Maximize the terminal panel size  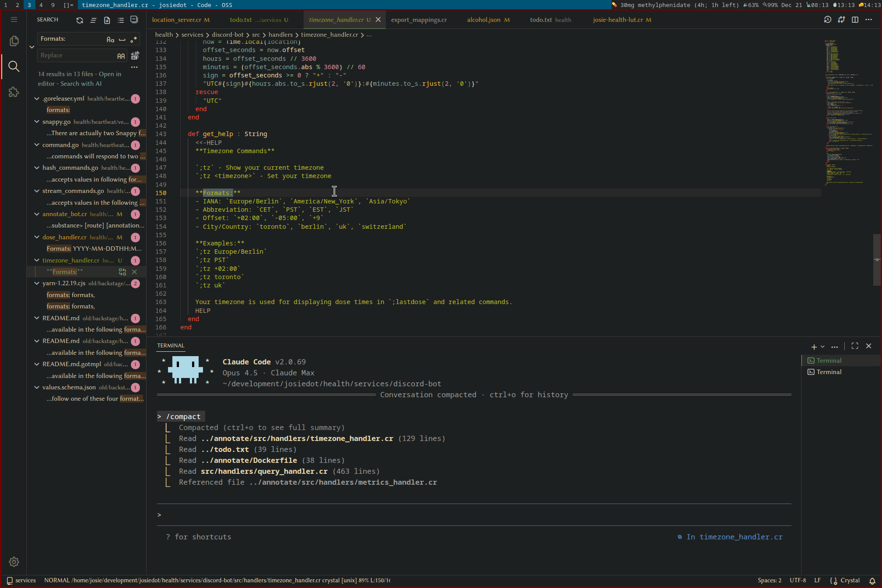(x=855, y=346)
